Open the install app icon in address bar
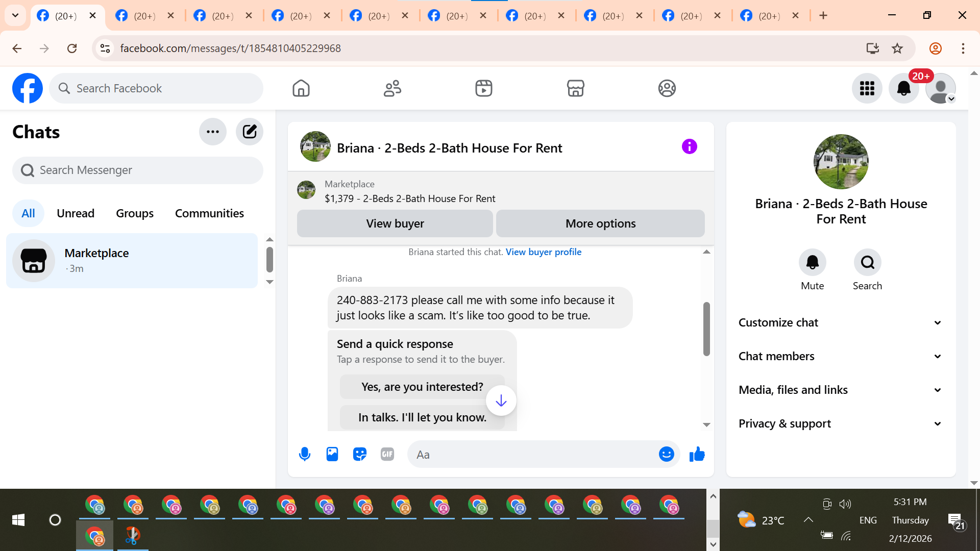 (873, 48)
